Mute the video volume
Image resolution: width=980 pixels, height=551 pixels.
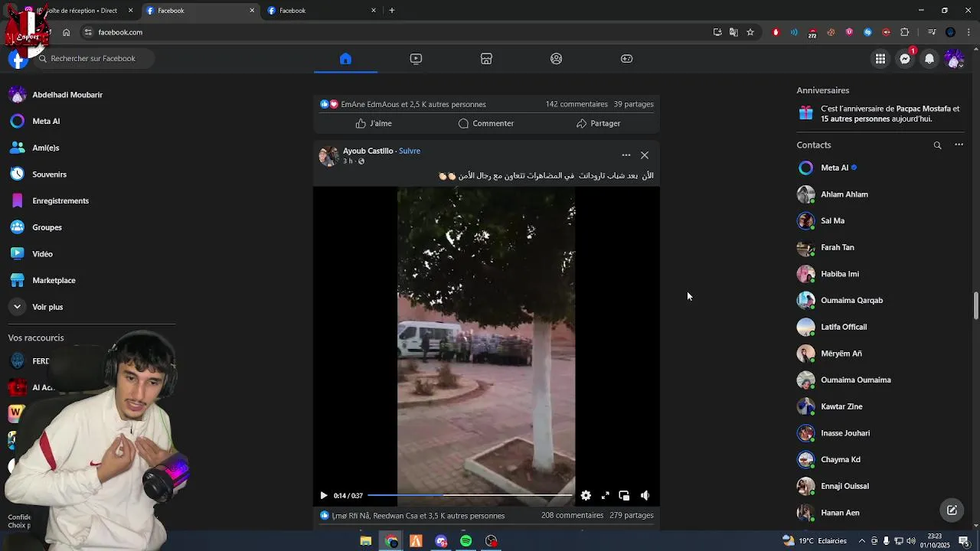point(645,496)
